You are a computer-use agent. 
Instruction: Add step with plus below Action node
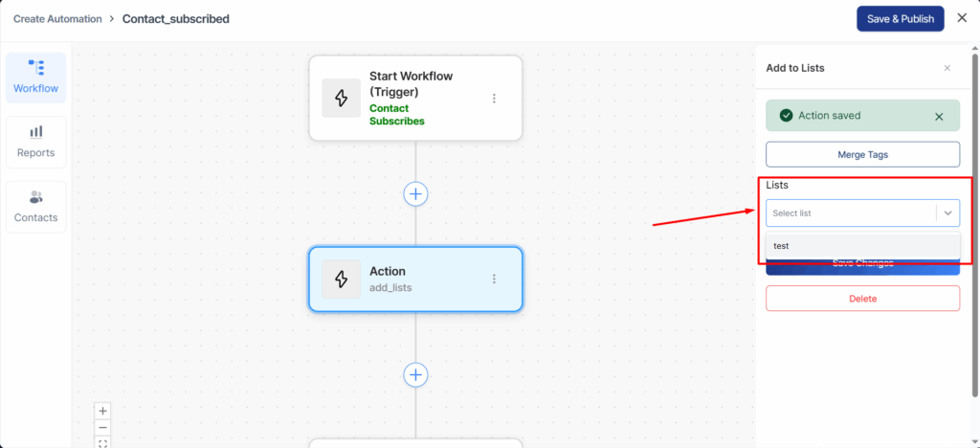tap(415, 374)
